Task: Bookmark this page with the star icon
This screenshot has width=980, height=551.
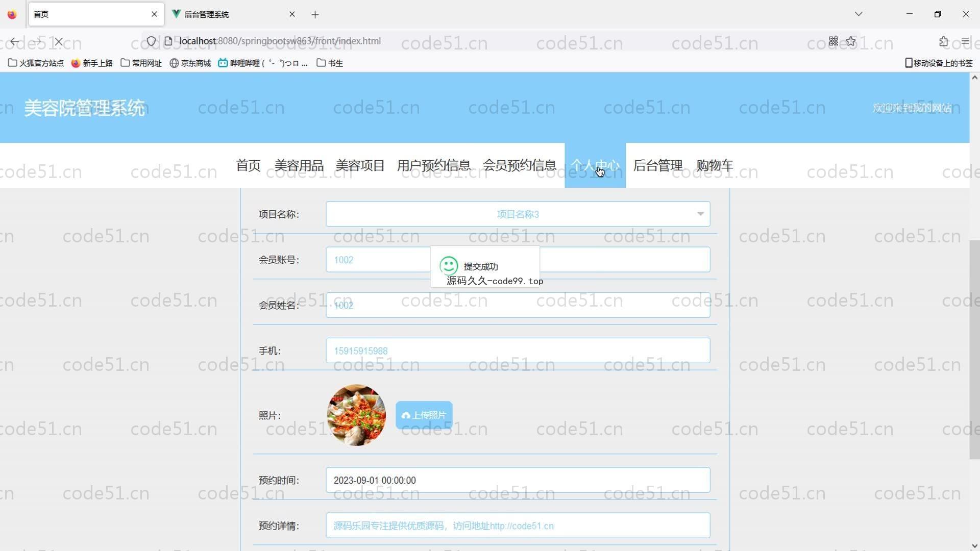Action: (851, 41)
